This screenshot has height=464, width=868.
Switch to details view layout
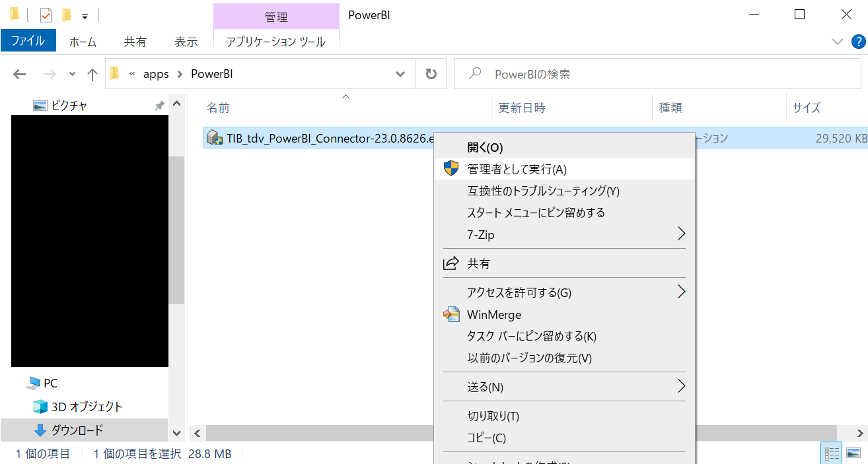click(832, 453)
